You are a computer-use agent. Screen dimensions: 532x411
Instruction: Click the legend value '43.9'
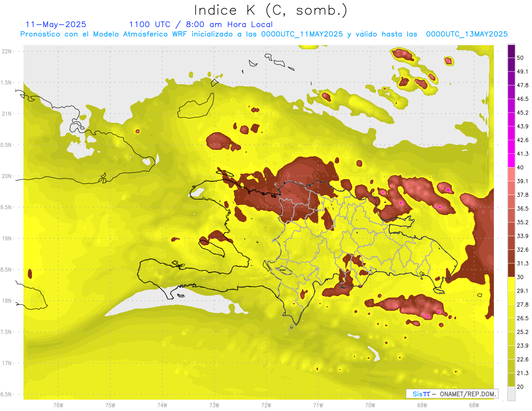522,126
